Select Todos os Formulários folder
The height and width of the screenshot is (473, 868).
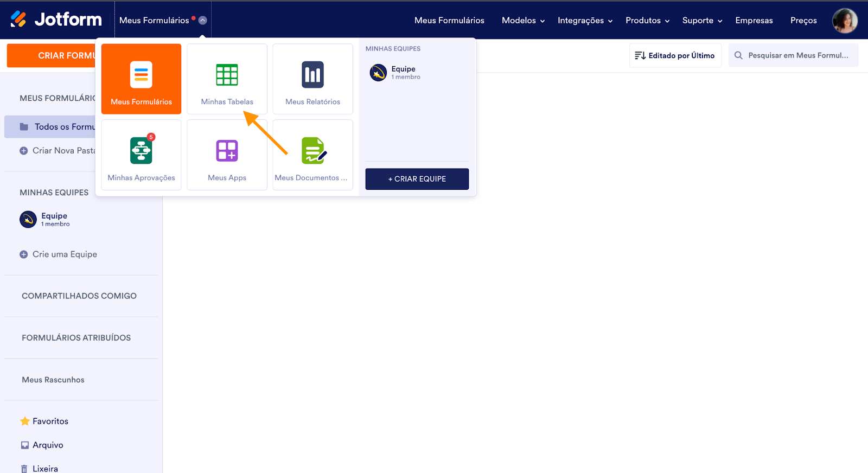(50, 127)
